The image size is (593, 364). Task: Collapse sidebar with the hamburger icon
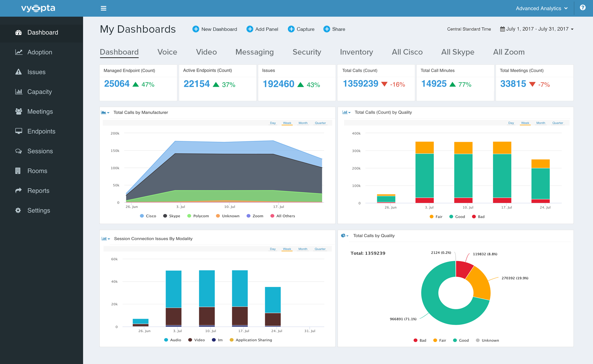click(x=103, y=8)
